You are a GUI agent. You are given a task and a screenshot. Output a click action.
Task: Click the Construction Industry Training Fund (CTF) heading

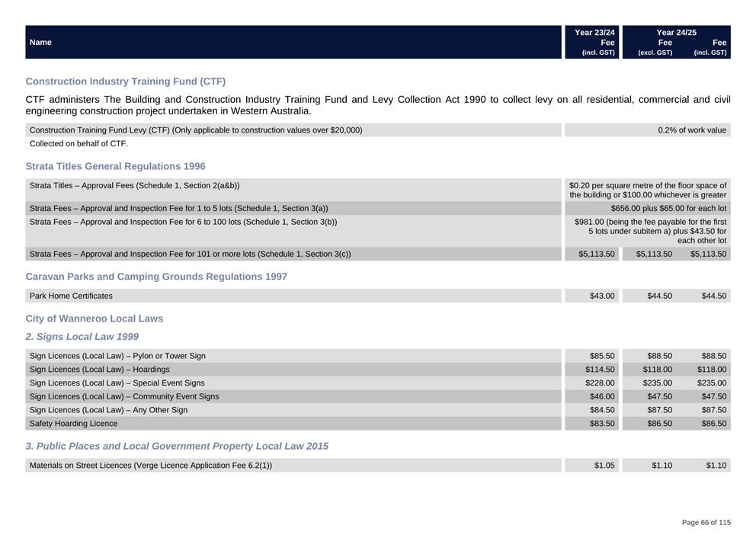tap(125, 81)
